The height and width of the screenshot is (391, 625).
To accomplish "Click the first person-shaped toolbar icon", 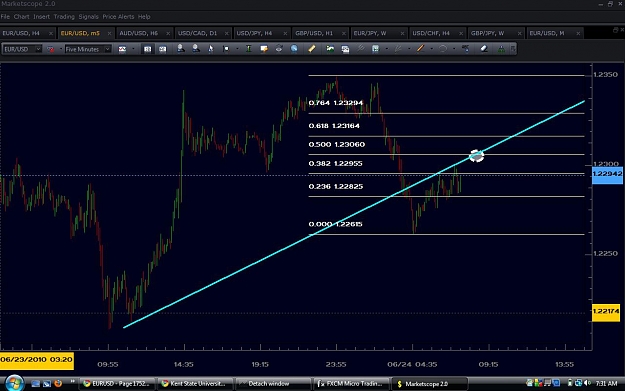I will (181, 49).
